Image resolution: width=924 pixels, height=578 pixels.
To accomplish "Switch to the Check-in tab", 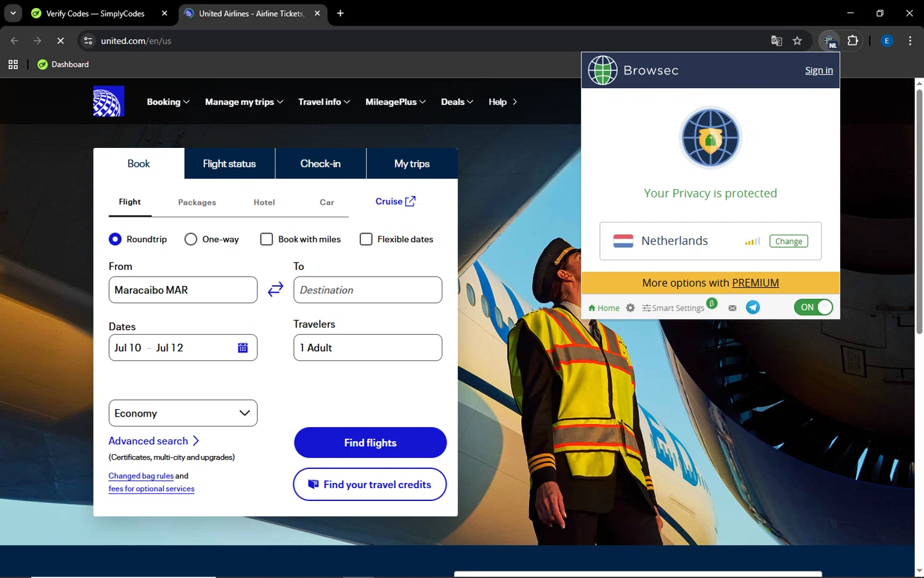I will coord(320,163).
